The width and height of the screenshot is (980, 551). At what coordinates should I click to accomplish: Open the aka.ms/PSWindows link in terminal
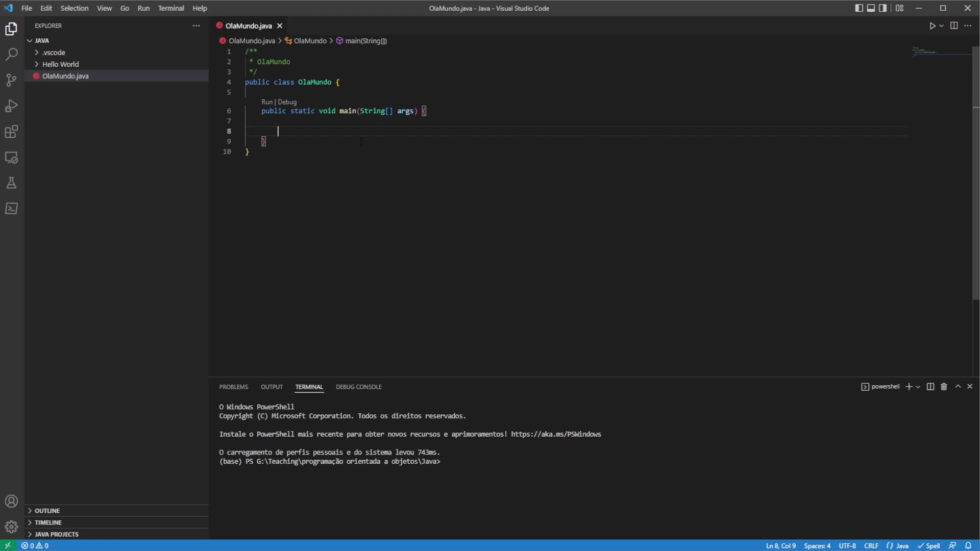coord(556,434)
